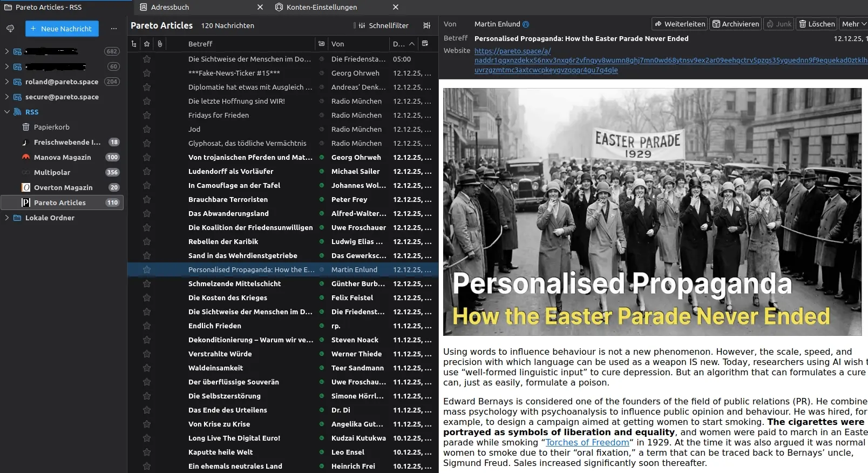868x473 pixels.
Task: Switch to the Adressbuch tab
Action: (x=170, y=7)
